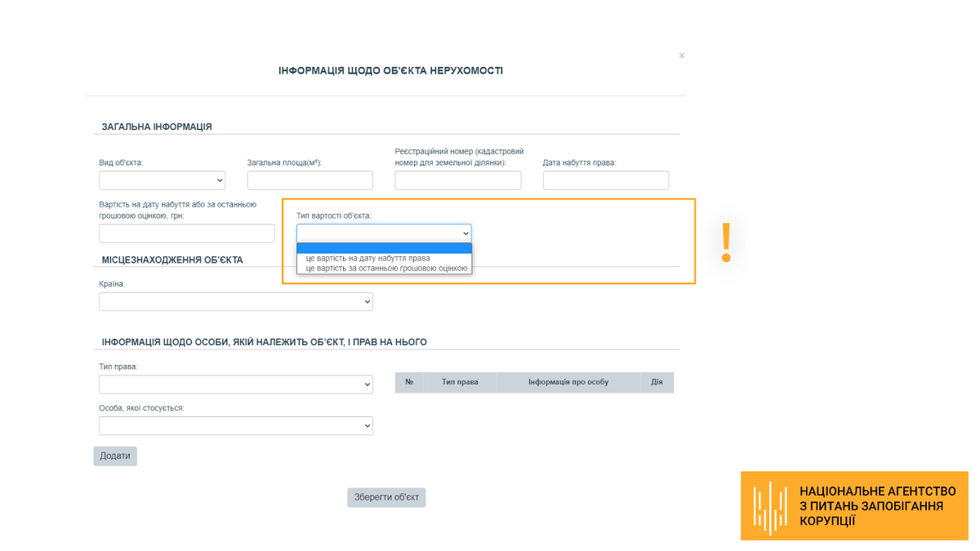Screen dimensions: 980x551
Task: Focus the Реєстраційний номер input field
Action: point(457,180)
